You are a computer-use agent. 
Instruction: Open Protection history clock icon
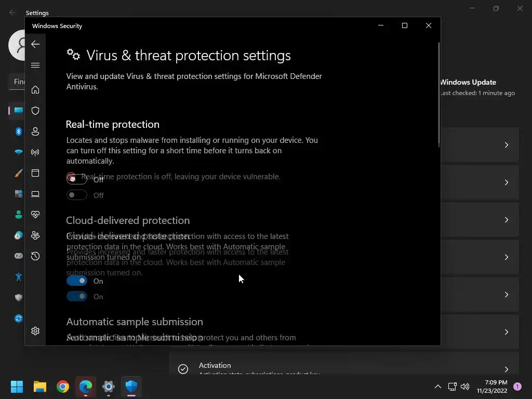coord(35,256)
